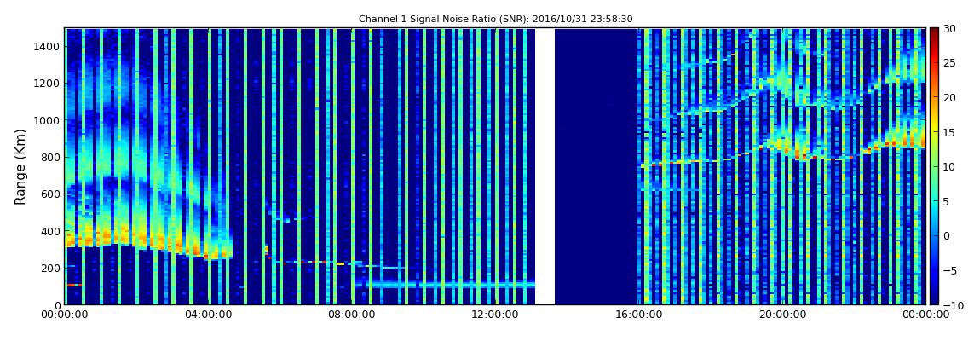Click the 08:00:00 time axis label

(x=351, y=315)
